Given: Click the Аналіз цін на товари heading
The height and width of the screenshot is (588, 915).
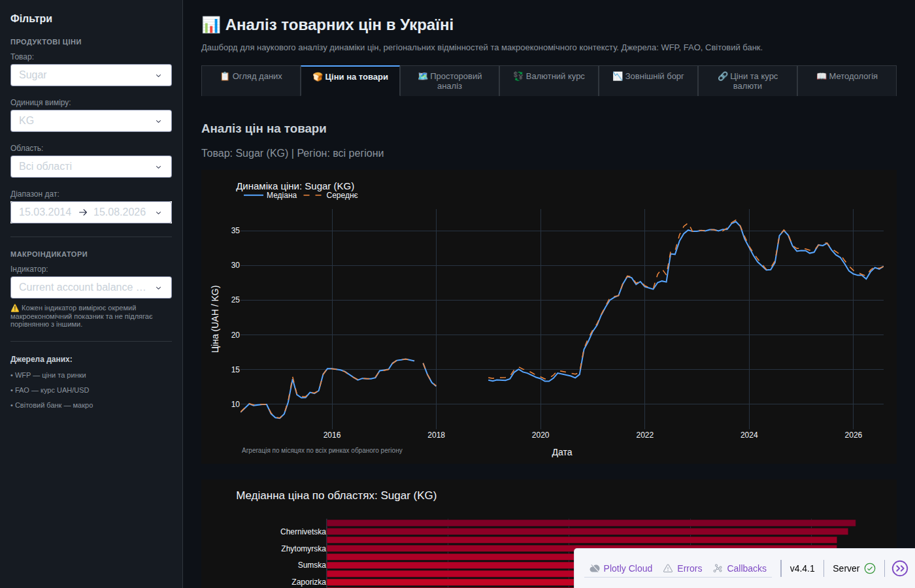Looking at the screenshot, I should (264, 129).
